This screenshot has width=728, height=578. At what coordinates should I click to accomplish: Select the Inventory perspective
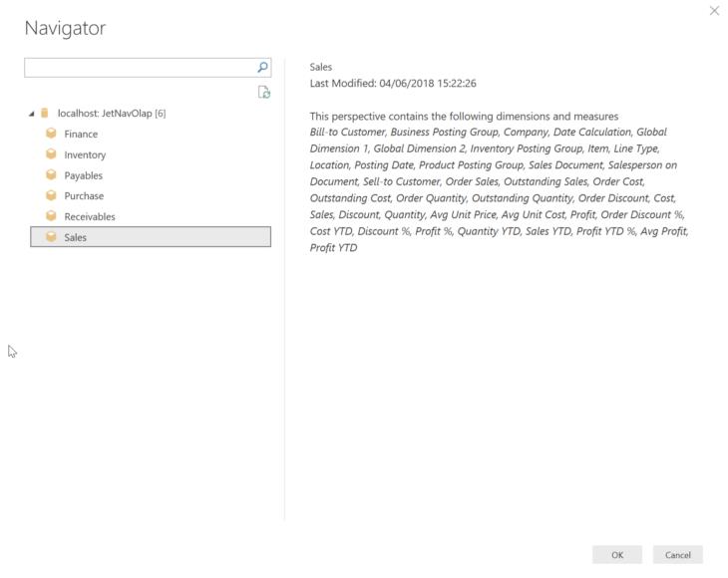coord(85,154)
